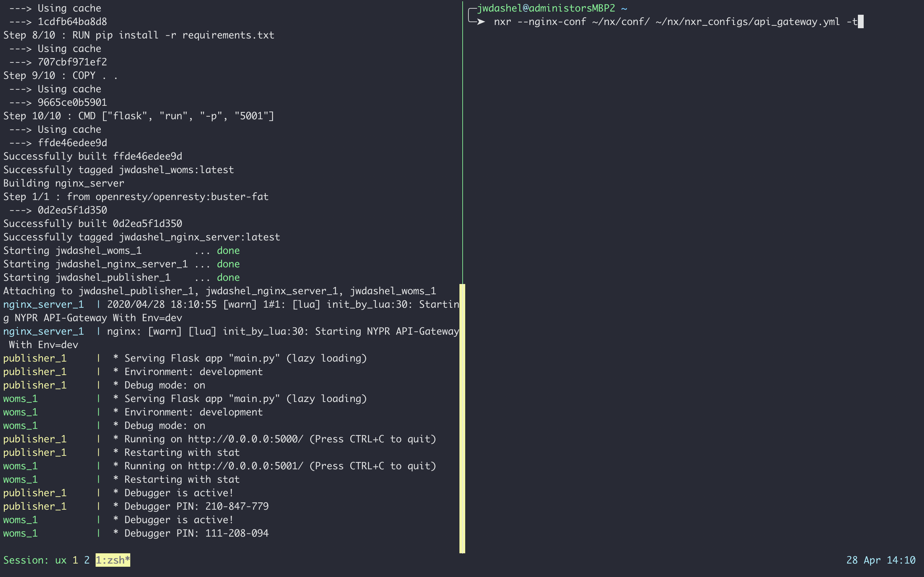
Task: Click the Session: ux label
Action: click(x=34, y=560)
